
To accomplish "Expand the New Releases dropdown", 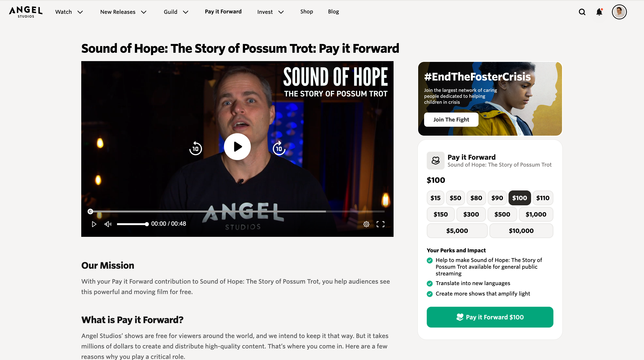I will click(123, 12).
